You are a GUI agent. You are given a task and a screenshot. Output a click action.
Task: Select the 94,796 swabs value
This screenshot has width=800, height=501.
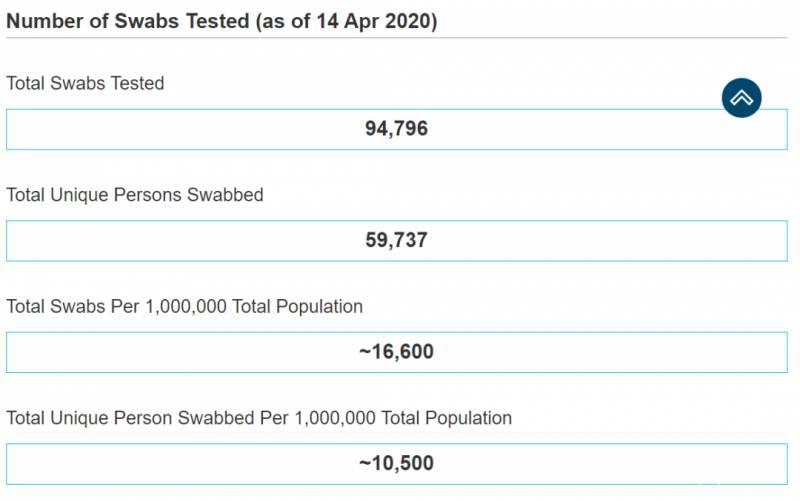[x=396, y=129]
